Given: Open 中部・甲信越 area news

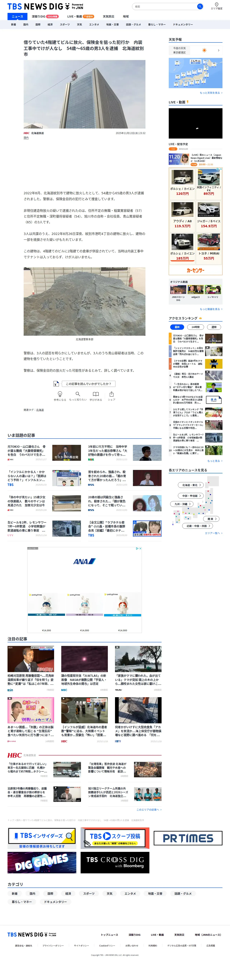Looking at the screenshot, I should [191, 496].
